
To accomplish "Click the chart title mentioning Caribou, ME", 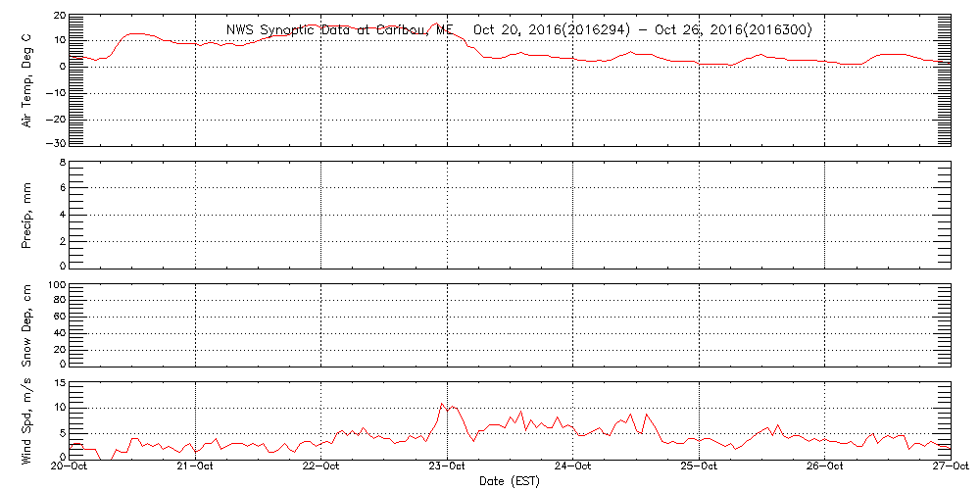I will click(518, 29).
